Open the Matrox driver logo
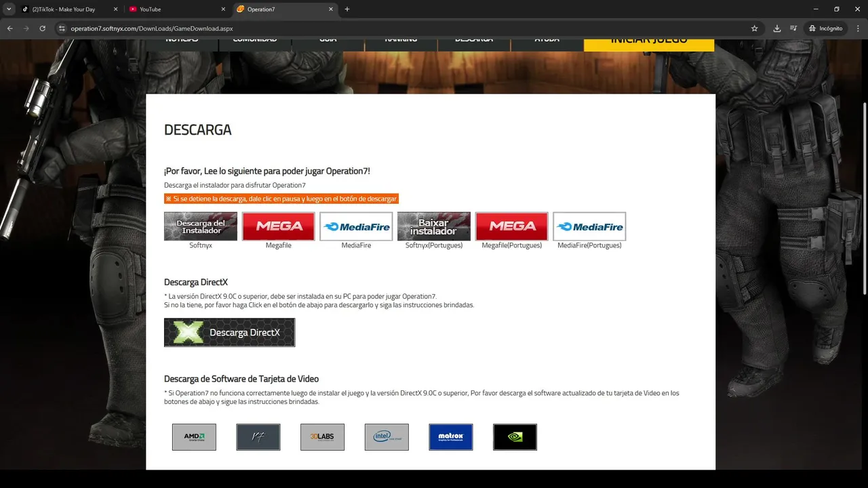The height and width of the screenshot is (488, 868). pos(451,437)
